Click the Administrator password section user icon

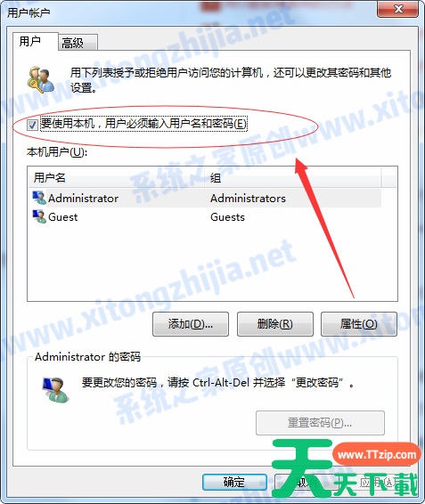(x=55, y=389)
